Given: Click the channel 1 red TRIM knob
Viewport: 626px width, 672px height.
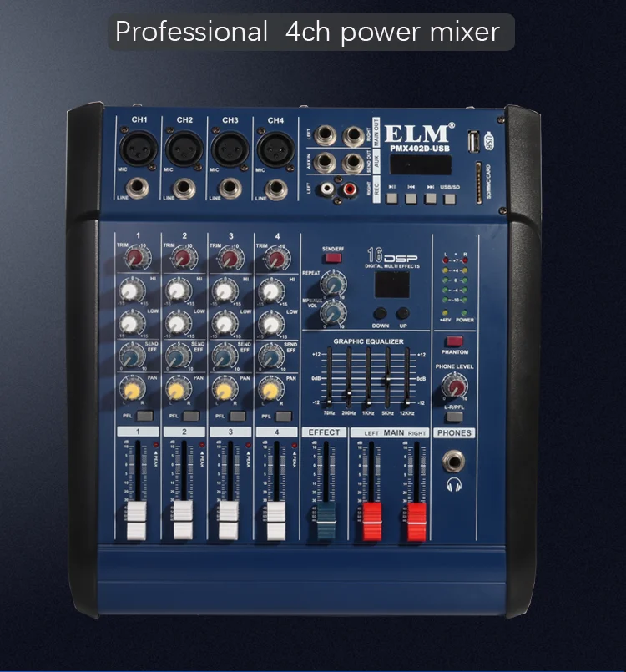Looking at the screenshot, I should (x=135, y=258).
